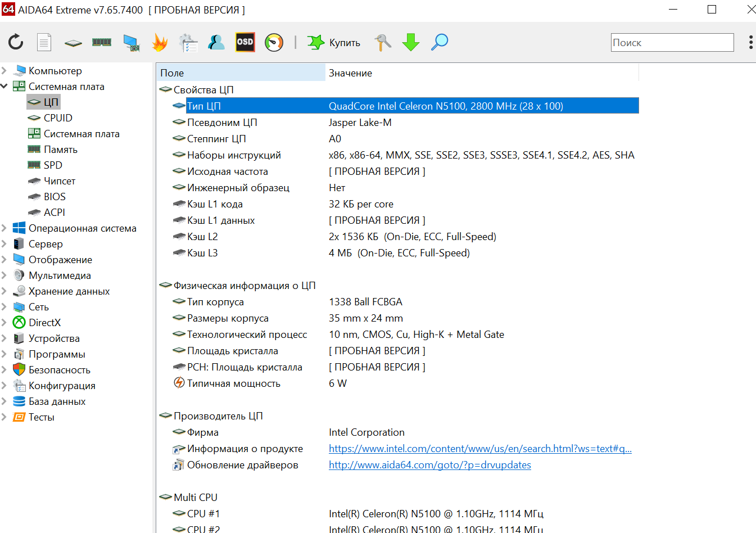
Task: Click the shield icon beside Безопасность
Action: 19,370
